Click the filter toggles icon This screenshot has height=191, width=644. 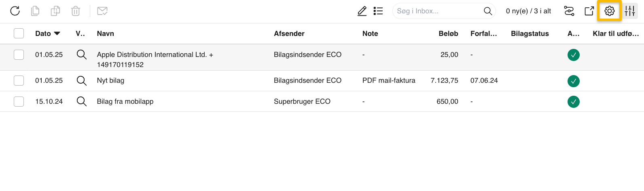tap(569, 11)
